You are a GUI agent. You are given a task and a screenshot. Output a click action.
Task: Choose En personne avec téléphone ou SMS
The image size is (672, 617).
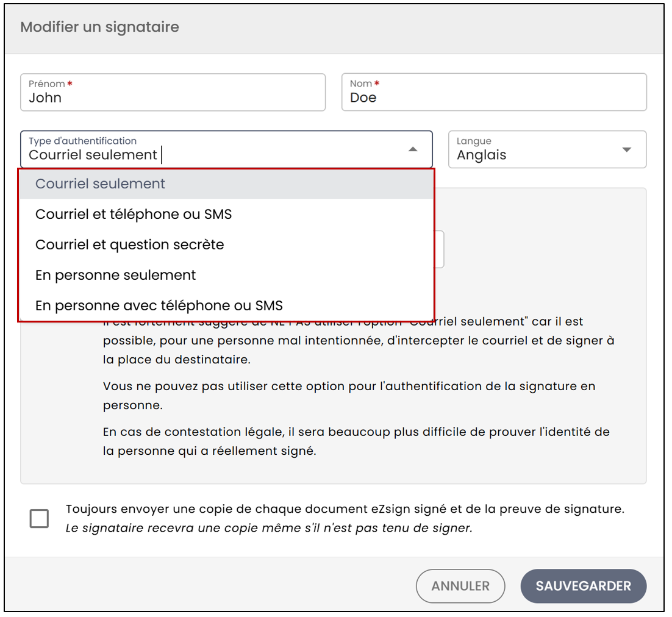tap(226, 305)
